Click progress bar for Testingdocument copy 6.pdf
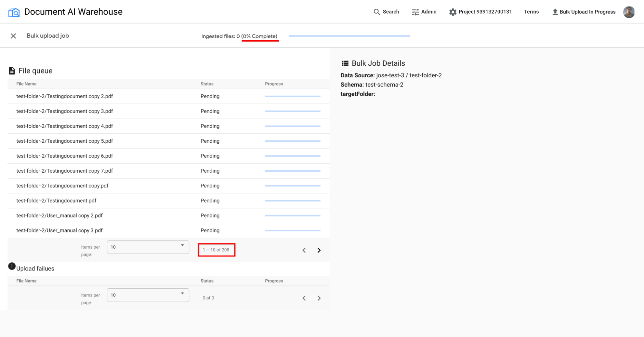 point(293,156)
